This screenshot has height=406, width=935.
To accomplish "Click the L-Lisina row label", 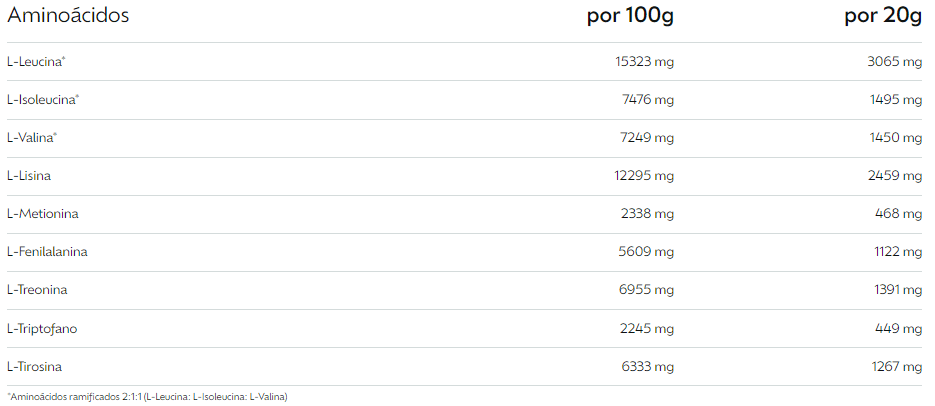I will click(29, 176).
